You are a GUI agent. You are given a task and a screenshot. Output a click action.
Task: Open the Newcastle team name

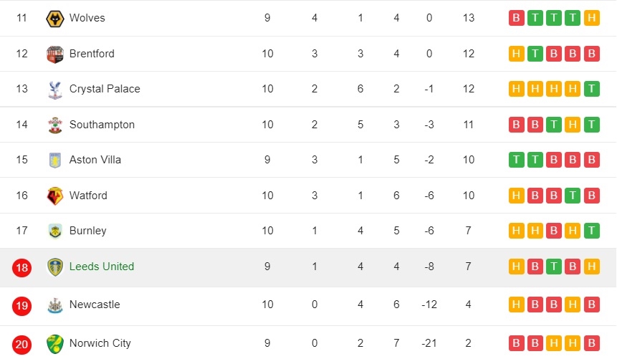(95, 305)
